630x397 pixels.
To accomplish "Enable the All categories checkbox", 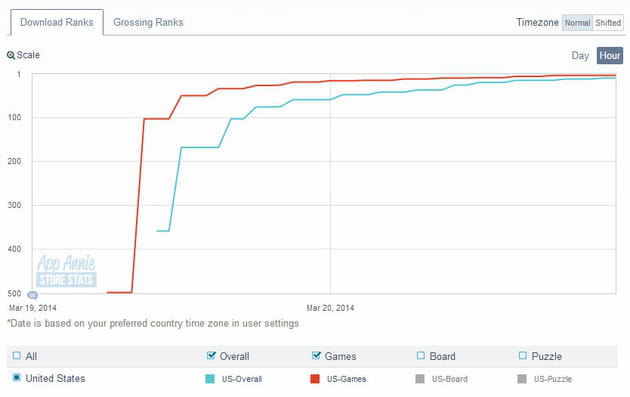I will 16,356.
